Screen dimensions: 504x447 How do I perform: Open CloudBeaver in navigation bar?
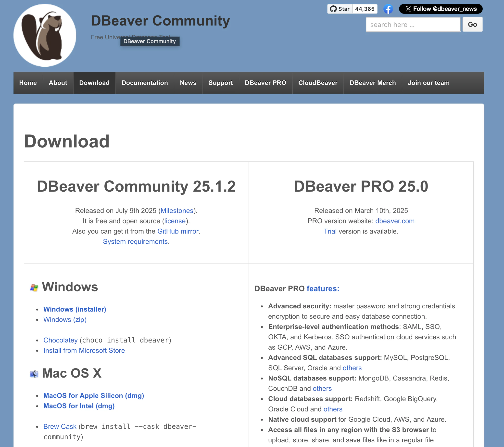point(318,83)
